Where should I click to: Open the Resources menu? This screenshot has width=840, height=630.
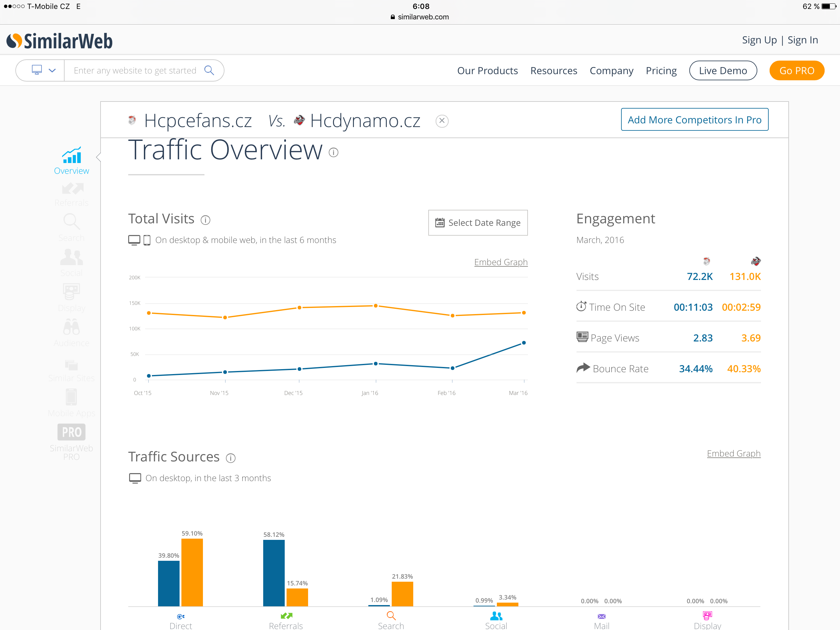554,71
